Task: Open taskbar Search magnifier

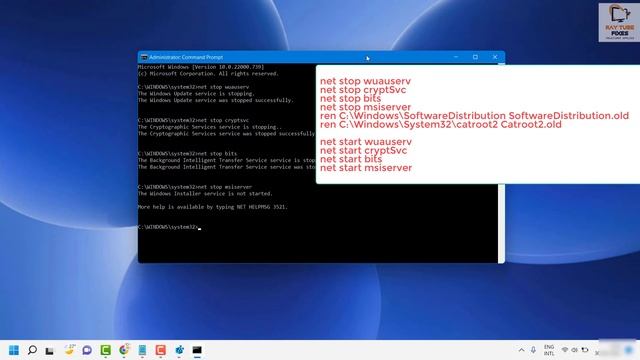Action: coord(32,350)
